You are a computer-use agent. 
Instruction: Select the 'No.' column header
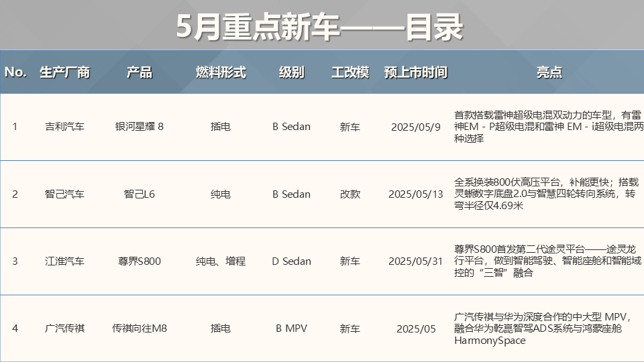pyautogui.click(x=15, y=72)
